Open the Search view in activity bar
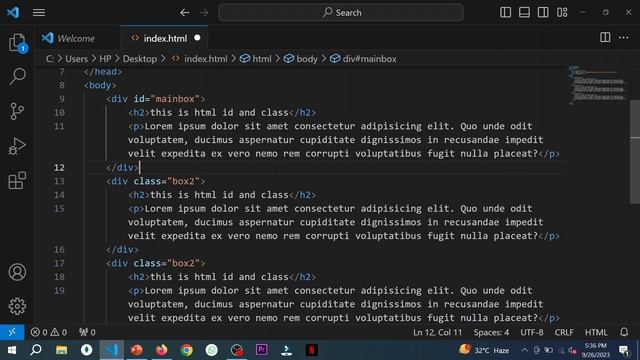 tap(17, 76)
